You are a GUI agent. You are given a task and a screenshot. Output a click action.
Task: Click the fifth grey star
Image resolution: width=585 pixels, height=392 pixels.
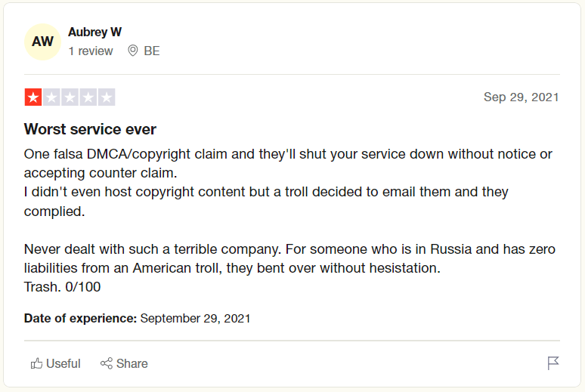(107, 97)
